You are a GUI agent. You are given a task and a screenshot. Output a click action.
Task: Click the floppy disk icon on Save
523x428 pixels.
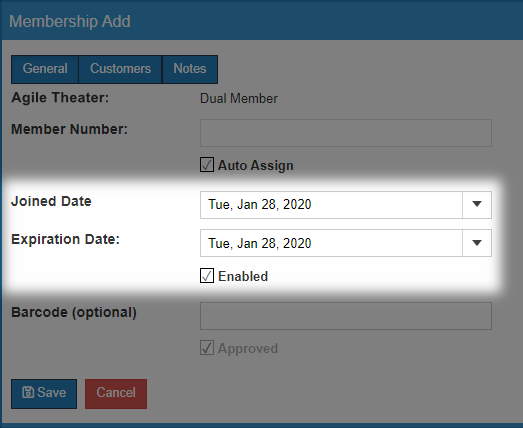(x=28, y=392)
